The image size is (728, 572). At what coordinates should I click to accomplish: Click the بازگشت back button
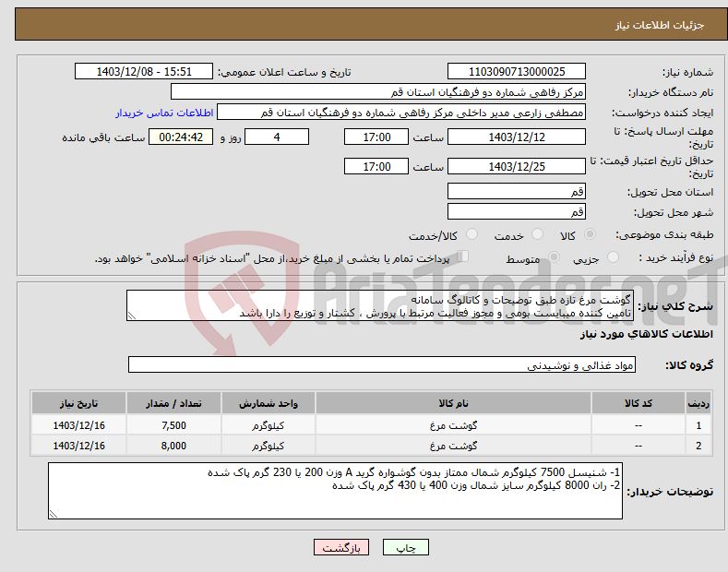(x=341, y=548)
